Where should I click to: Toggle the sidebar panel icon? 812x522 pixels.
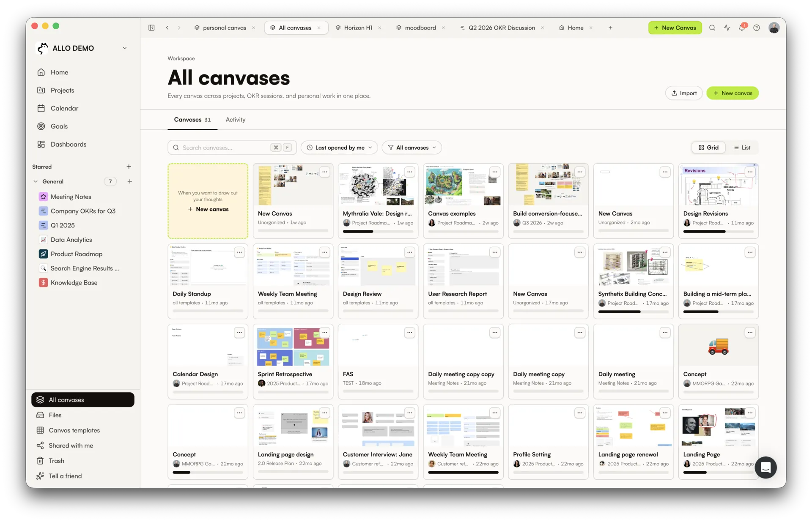point(151,27)
